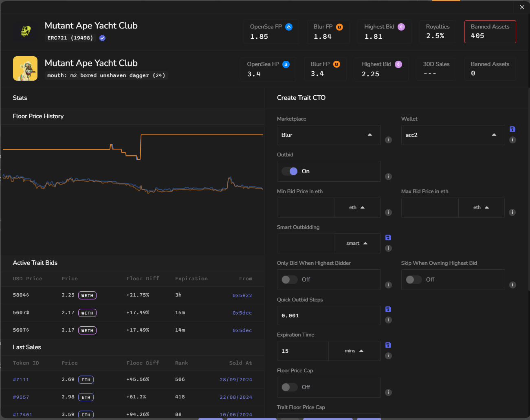Click the info icon next to Marketplace dropdown
Image resolution: width=530 pixels, height=420 pixels.
click(x=389, y=140)
